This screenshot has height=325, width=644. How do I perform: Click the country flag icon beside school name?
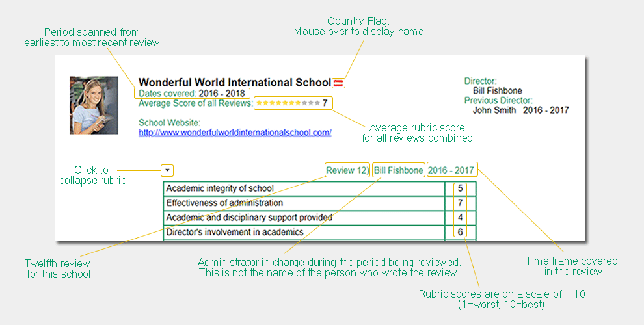pyautogui.click(x=339, y=83)
